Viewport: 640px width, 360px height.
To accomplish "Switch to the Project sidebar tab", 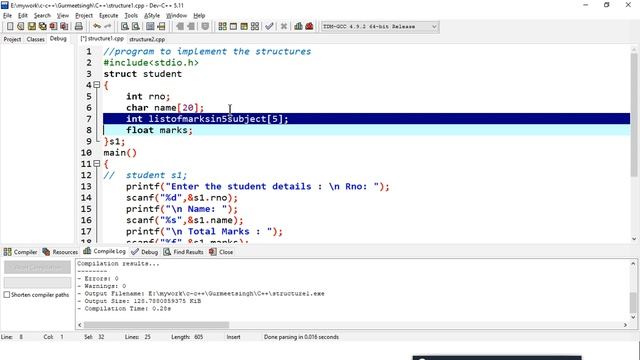I will pos(12,39).
